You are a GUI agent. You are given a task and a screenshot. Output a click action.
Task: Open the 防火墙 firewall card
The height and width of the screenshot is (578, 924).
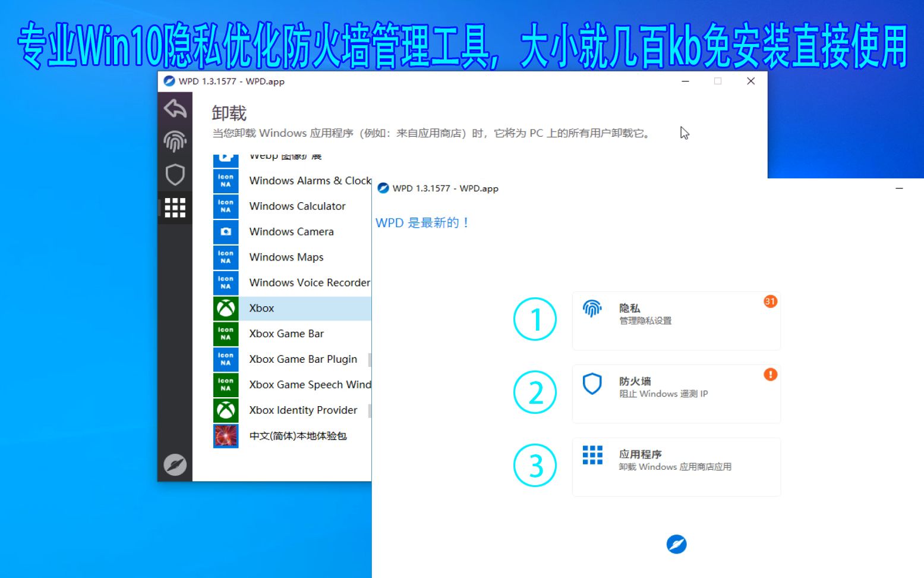(676, 394)
